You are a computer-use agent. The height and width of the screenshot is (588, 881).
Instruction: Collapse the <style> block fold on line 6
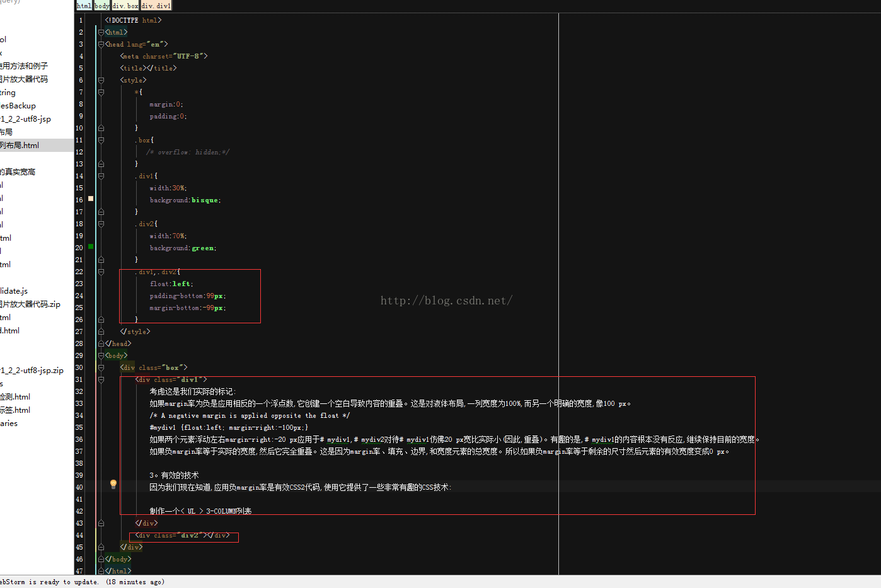tap(101, 80)
